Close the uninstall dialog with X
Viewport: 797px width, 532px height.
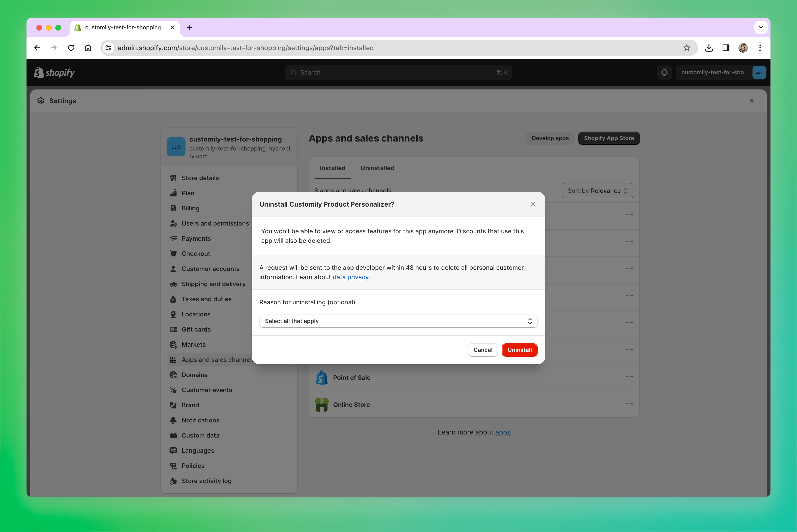coord(533,204)
